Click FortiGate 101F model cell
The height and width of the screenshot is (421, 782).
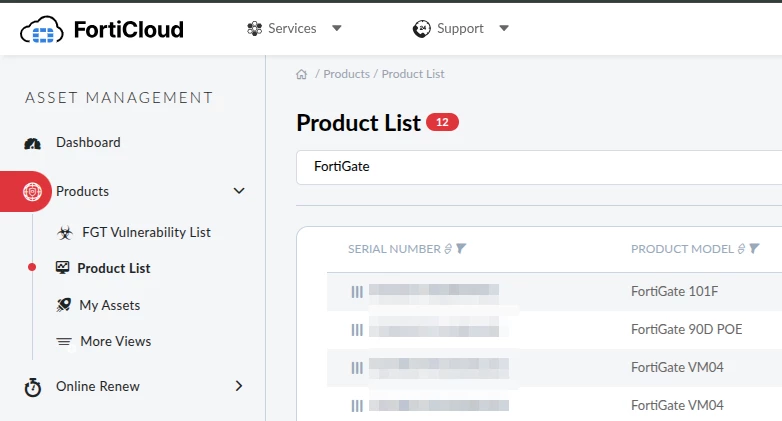click(675, 291)
